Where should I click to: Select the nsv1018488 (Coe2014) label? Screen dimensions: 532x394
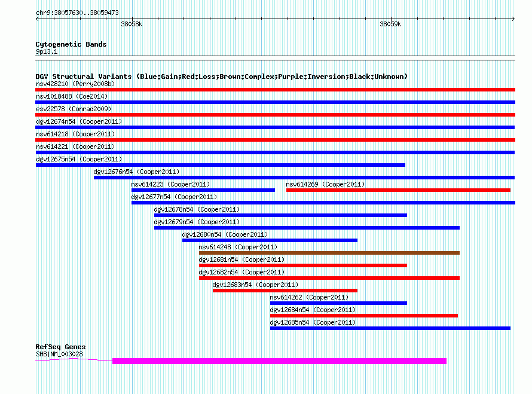point(72,96)
